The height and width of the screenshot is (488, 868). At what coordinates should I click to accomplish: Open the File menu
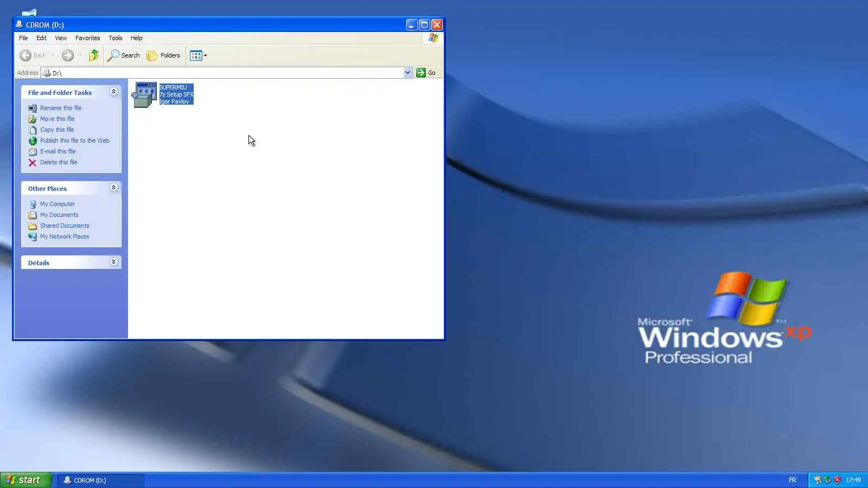coord(23,38)
